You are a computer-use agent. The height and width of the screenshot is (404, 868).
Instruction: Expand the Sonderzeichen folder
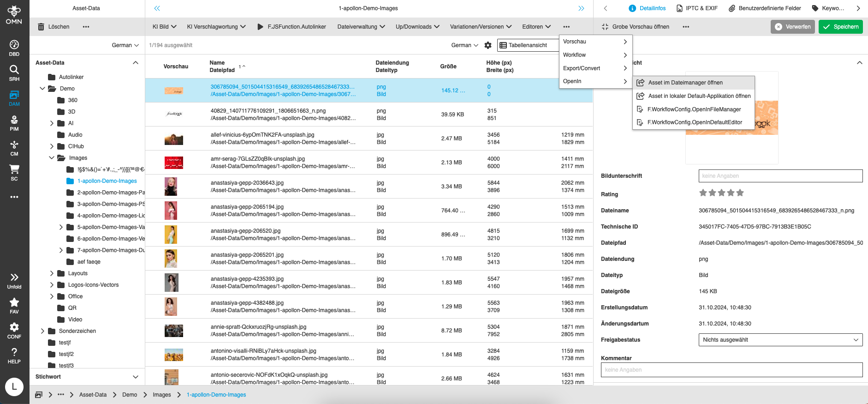(42, 331)
